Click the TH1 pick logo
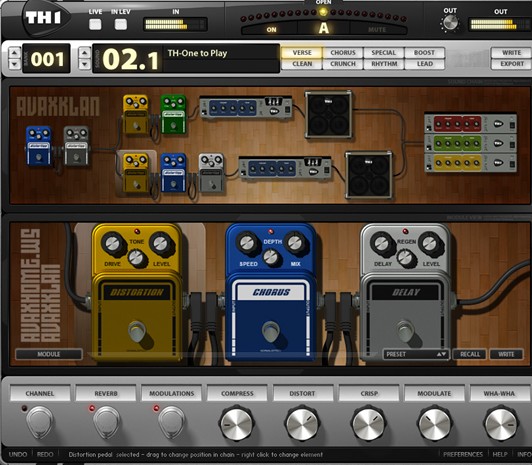Image resolution: width=532 pixels, height=465 pixels. 46,18
